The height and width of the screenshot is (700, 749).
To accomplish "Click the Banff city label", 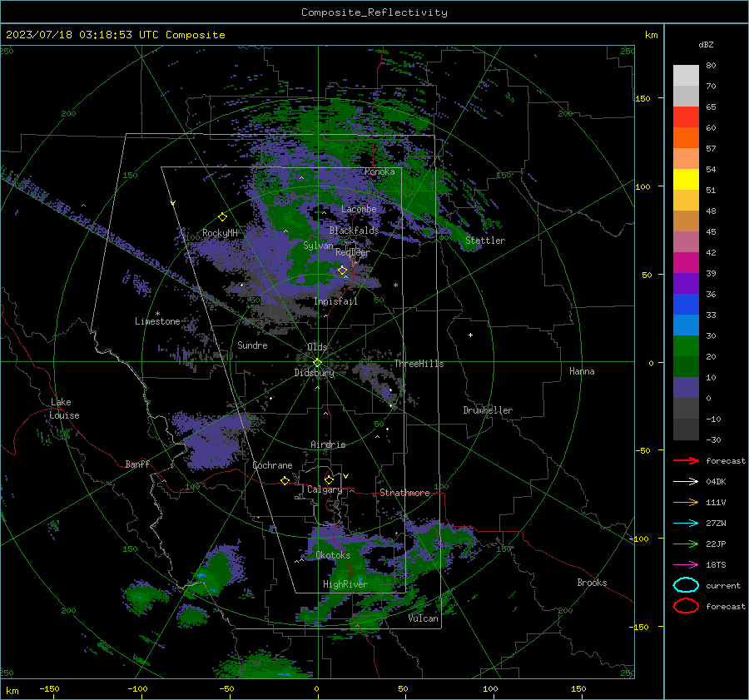I will [137, 464].
